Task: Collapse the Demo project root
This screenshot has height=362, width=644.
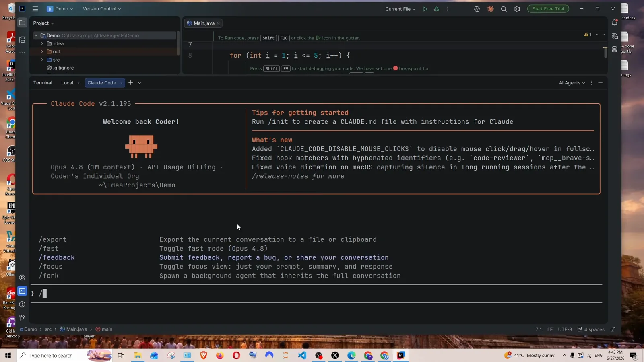Action: coord(36,35)
